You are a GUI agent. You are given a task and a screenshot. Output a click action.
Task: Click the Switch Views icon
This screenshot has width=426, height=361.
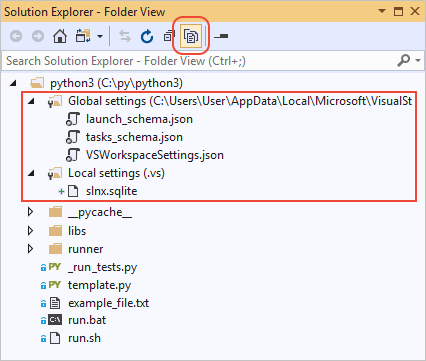[83, 36]
